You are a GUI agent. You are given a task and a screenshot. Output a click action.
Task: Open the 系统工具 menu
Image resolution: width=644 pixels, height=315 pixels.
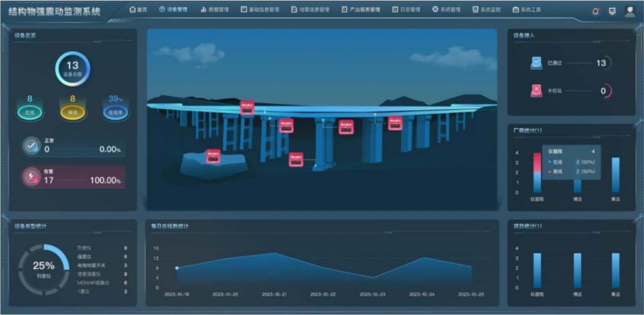[x=527, y=9]
